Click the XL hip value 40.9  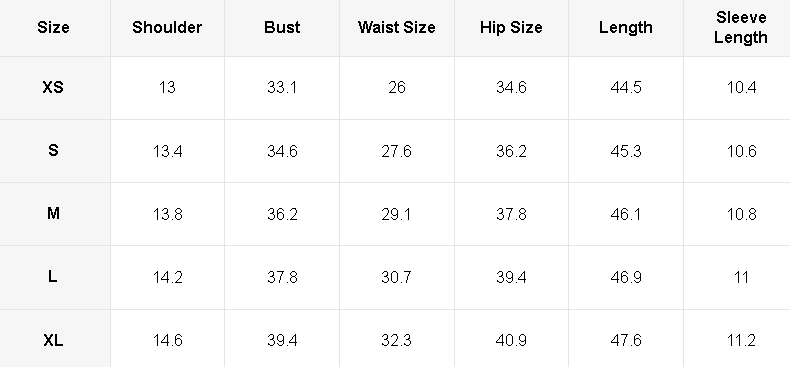click(x=511, y=341)
